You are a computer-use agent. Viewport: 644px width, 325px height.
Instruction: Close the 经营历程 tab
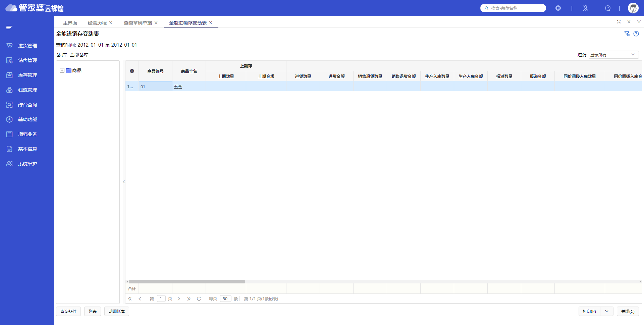coord(111,23)
